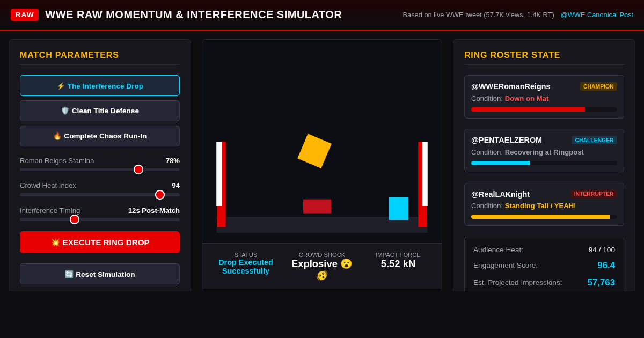Viewport: 644px width, 338px height.
Task: Click the 96.4 engagement score
Action: (x=606, y=266)
